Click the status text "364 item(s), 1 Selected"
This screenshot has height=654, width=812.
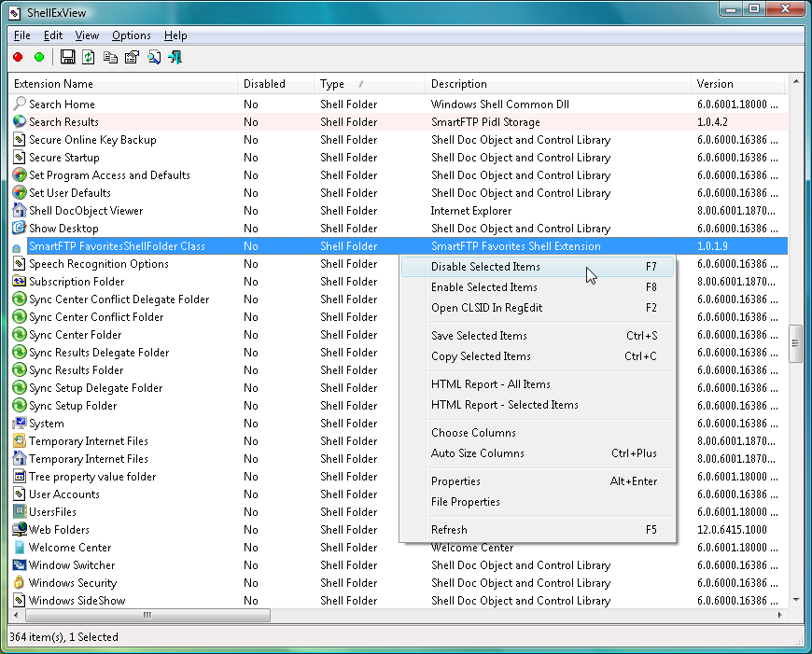tap(64, 637)
